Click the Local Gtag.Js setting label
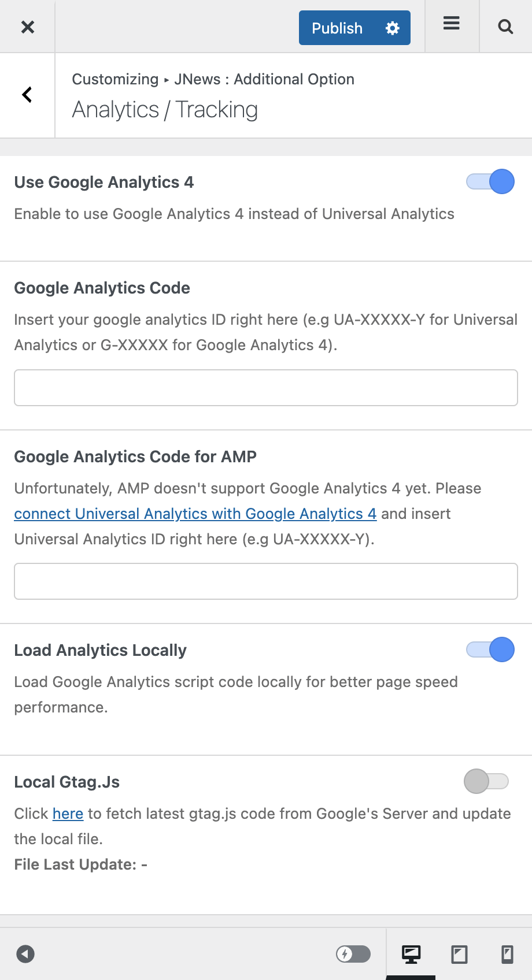Screen dimensions: 532x980 click(x=67, y=782)
